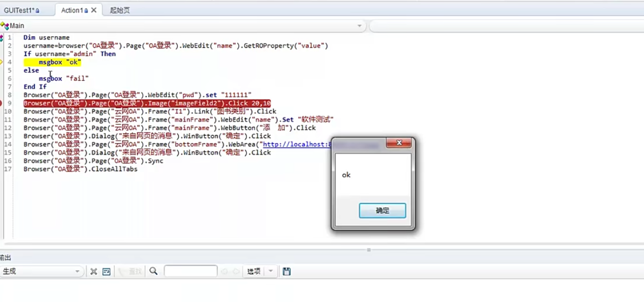Click the breakpoint marker on line 9

[1, 103]
